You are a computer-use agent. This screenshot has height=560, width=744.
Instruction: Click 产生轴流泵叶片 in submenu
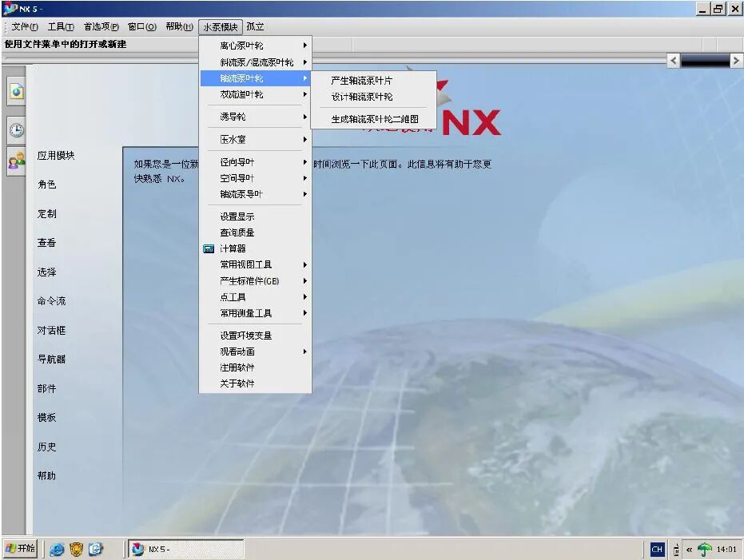pyautogui.click(x=373, y=81)
